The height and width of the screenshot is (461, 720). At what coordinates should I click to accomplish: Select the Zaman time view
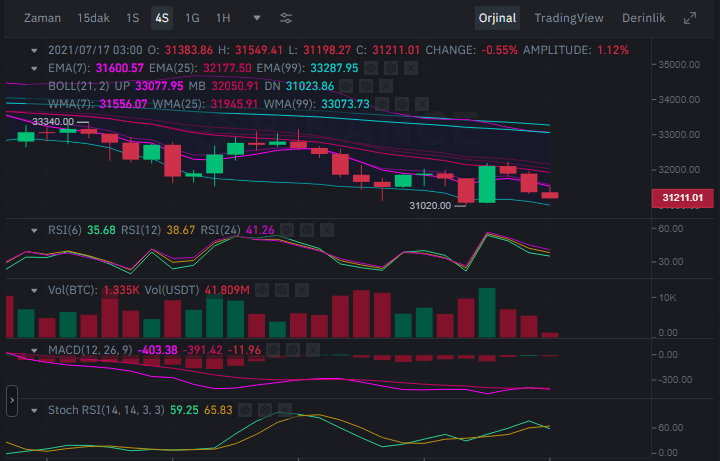(x=42, y=18)
